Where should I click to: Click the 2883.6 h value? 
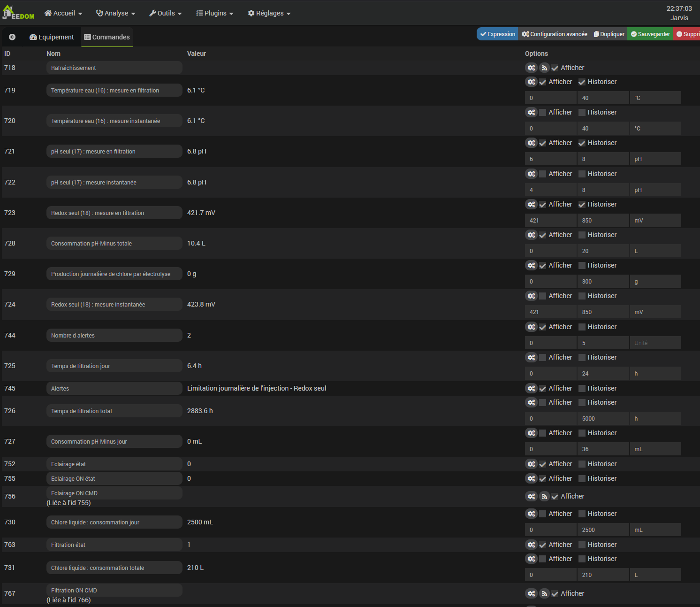pyautogui.click(x=200, y=411)
